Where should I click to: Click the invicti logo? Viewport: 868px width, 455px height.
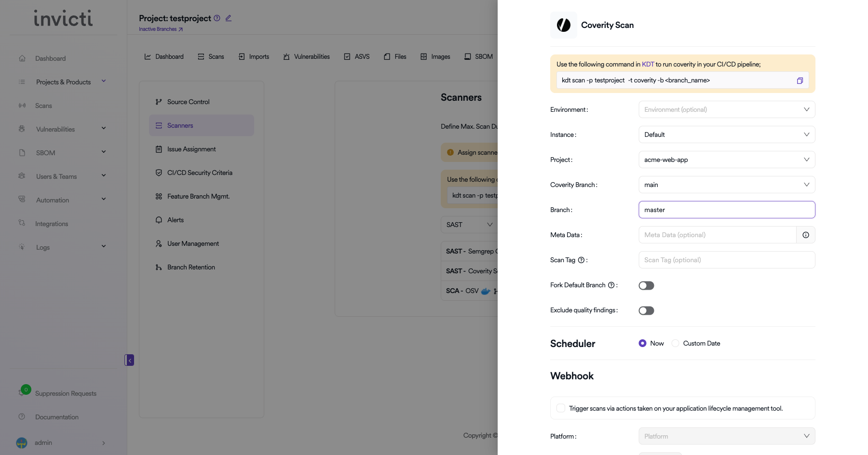coord(63,18)
